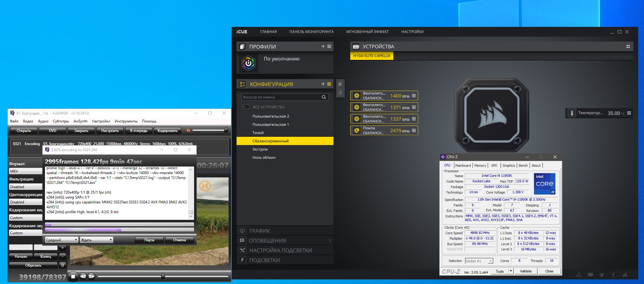Click the Помпа pump icon

tap(356, 131)
